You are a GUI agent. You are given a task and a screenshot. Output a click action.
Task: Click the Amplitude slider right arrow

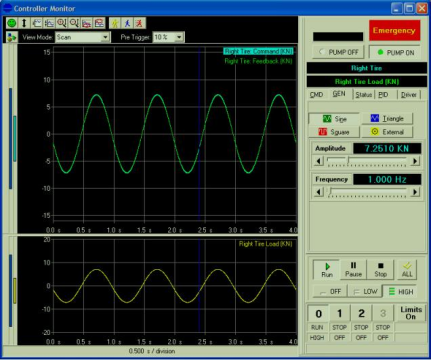[x=415, y=161]
